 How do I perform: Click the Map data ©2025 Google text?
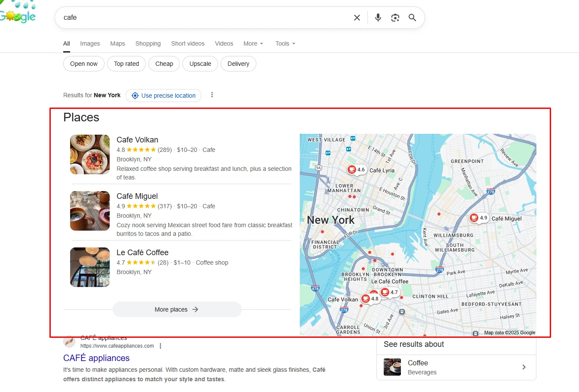pos(510,333)
